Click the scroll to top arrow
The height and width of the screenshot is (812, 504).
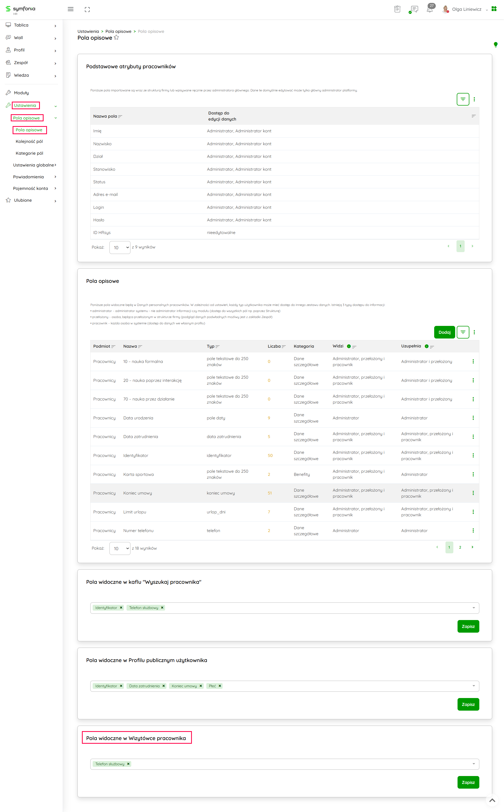coord(492,800)
